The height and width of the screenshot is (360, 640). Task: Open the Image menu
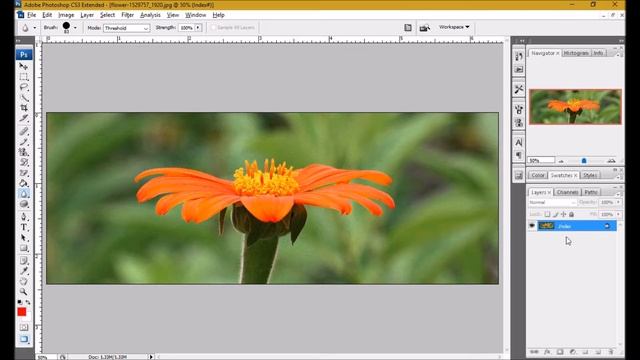click(x=66, y=15)
